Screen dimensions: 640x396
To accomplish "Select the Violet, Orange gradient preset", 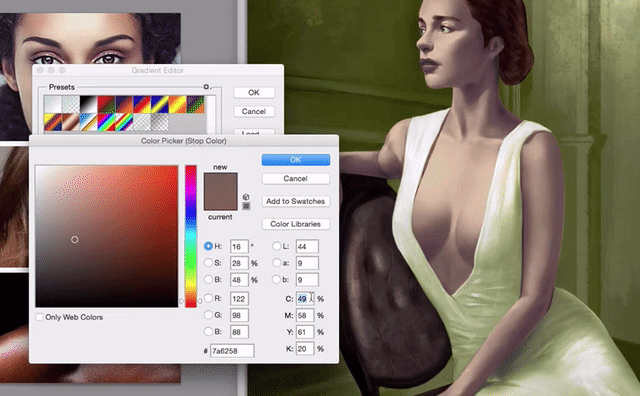I will coord(124,105).
